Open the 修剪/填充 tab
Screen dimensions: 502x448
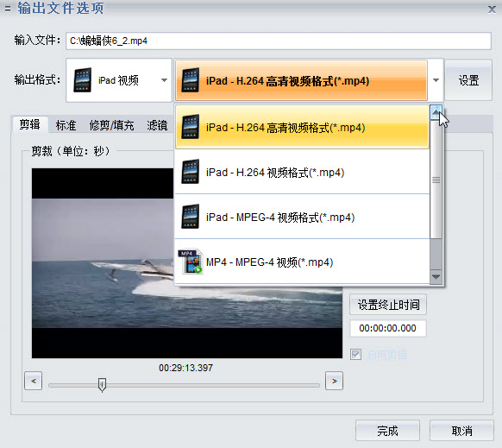(x=112, y=125)
